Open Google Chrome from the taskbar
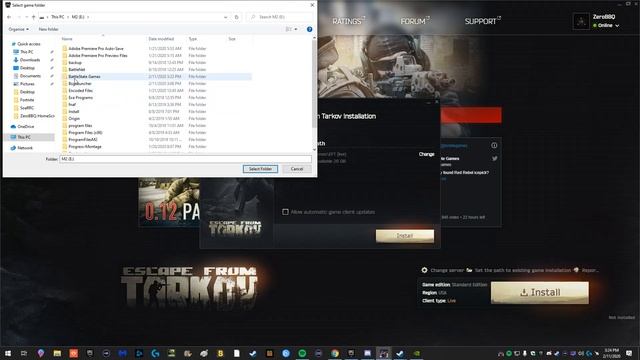 pos(335,353)
